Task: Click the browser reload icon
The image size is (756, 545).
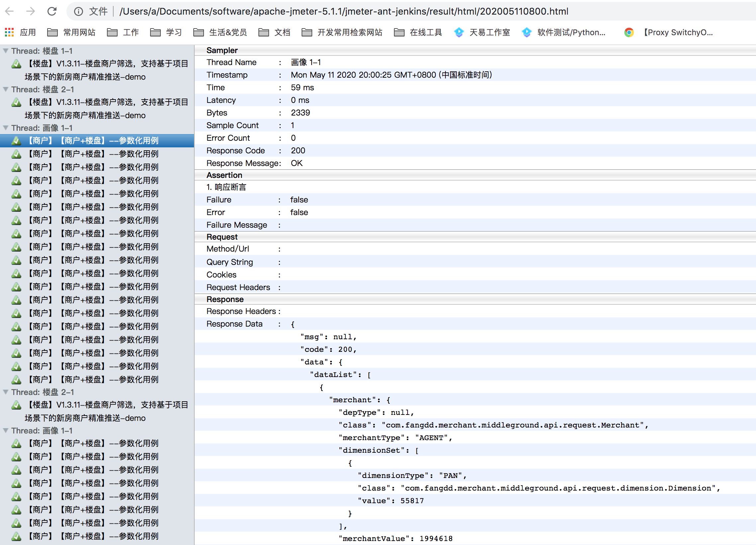Action: [x=52, y=11]
